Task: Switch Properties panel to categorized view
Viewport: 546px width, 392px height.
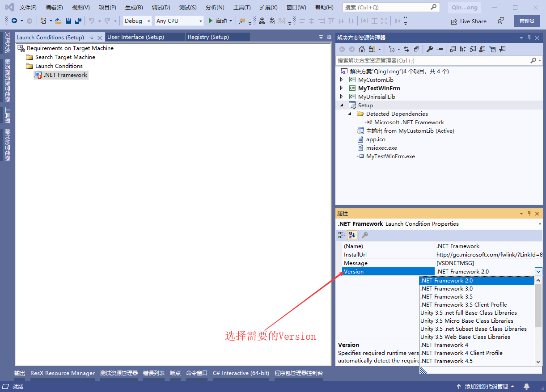Action: click(341, 235)
